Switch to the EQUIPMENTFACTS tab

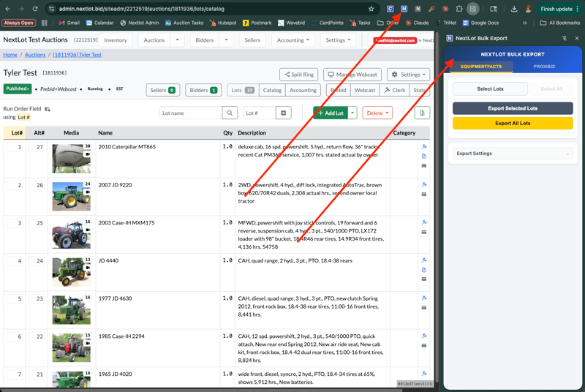coord(481,67)
